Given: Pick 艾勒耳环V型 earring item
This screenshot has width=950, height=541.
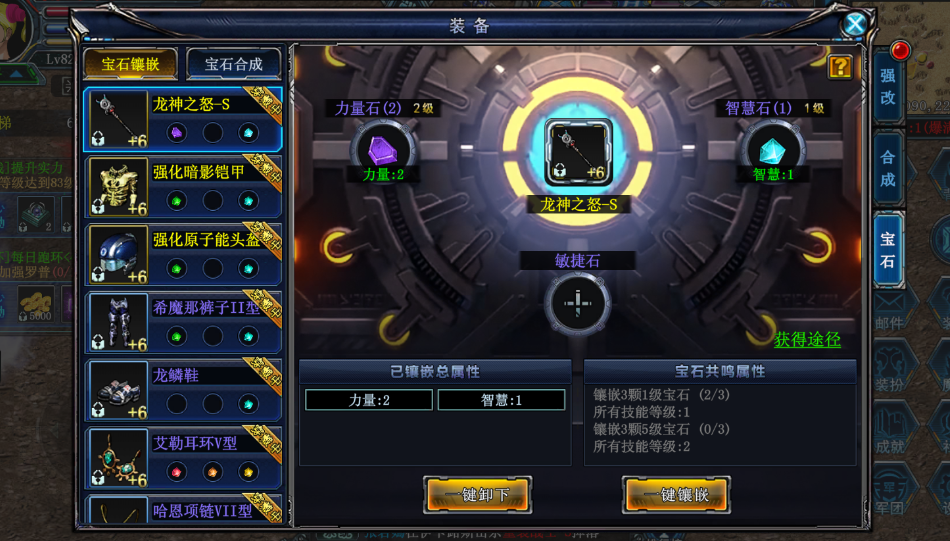Looking at the screenshot, I should coord(183,458).
